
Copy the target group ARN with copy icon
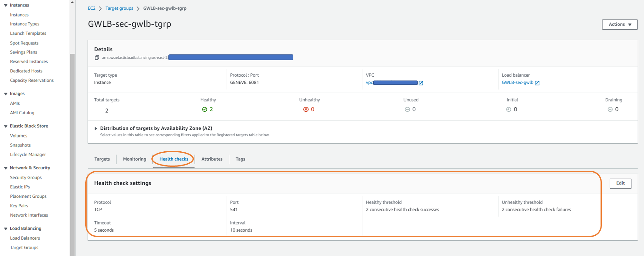point(97,58)
